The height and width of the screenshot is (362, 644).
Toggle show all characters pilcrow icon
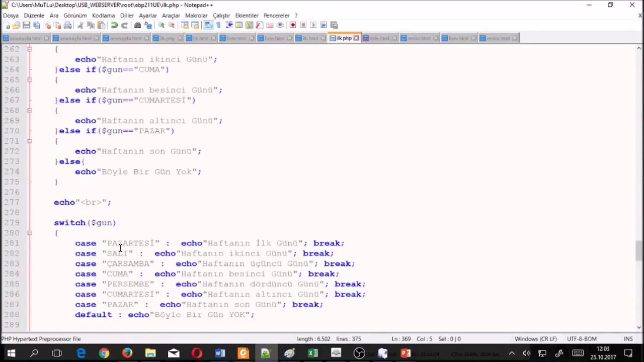pos(218,25)
